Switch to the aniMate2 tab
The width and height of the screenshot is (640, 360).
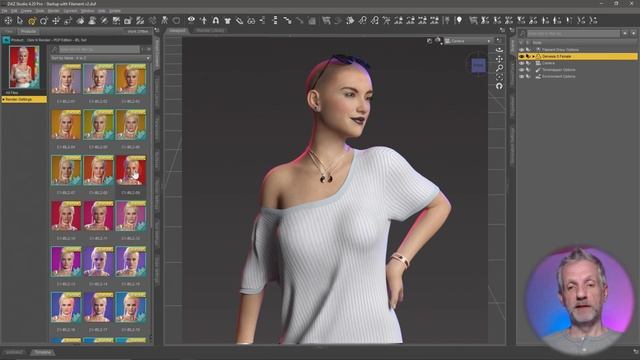[15, 352]
